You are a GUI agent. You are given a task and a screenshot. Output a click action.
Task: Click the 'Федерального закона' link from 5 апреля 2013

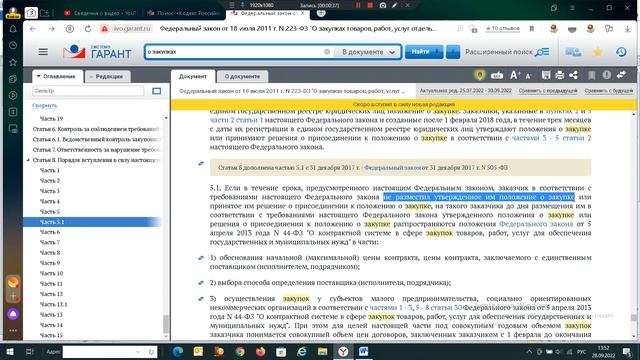coord(536,224)
